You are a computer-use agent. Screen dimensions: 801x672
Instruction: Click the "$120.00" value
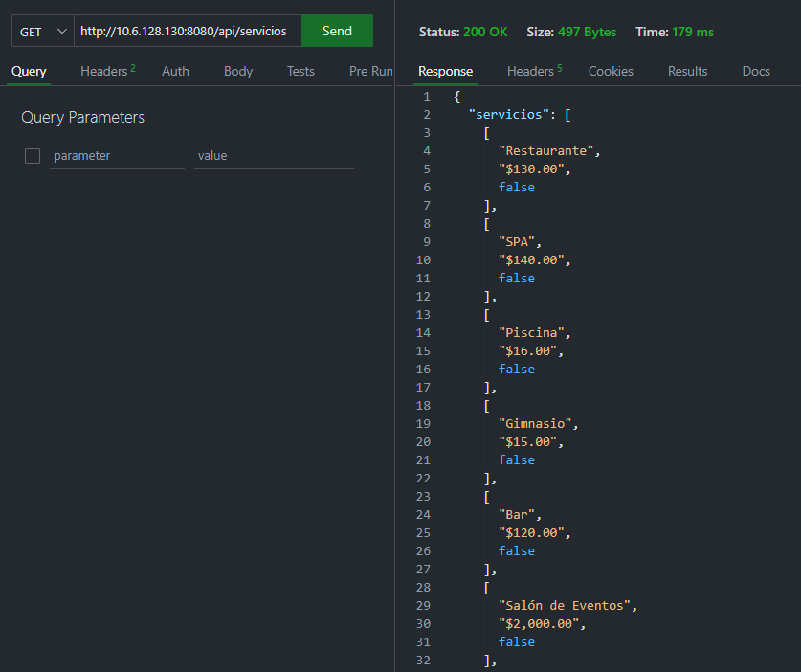(x=531, y=533)
